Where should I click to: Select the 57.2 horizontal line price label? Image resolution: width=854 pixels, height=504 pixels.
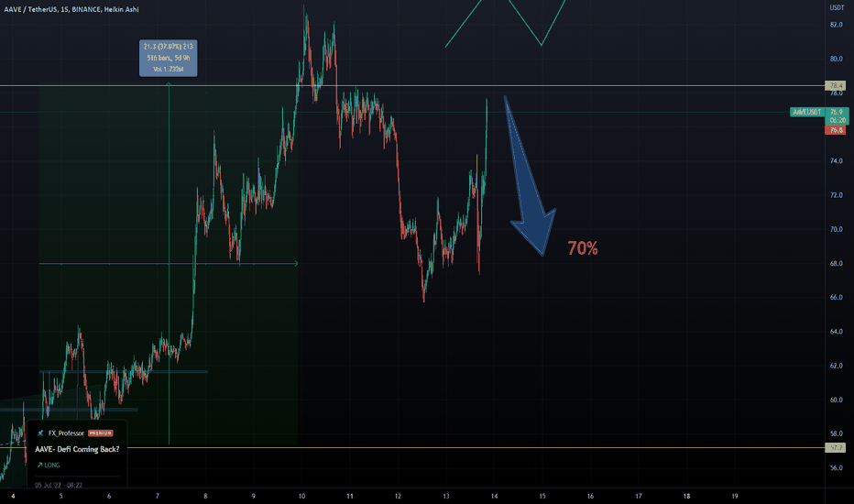point(836,448)
